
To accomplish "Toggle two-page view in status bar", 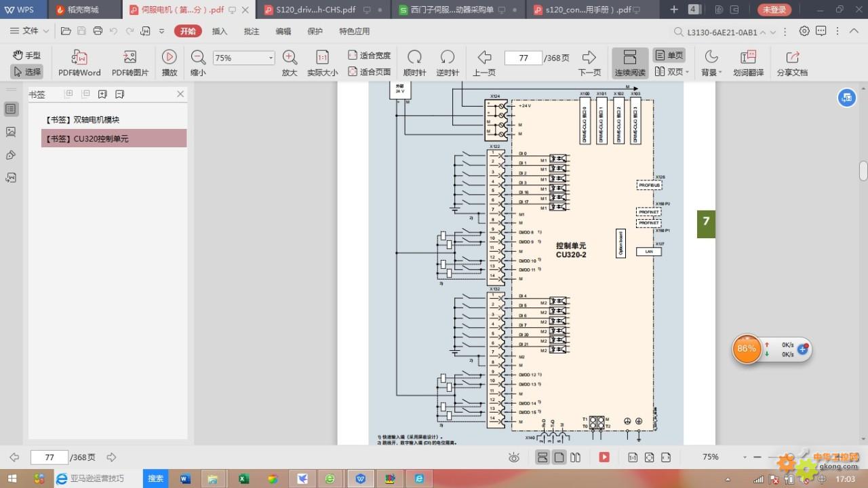I will [x=576, y=457].
